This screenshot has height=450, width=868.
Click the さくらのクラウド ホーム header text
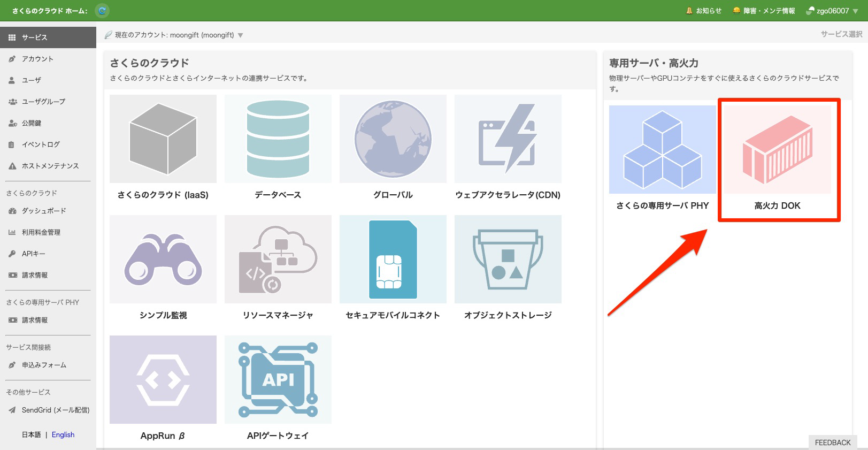(50, 11)
